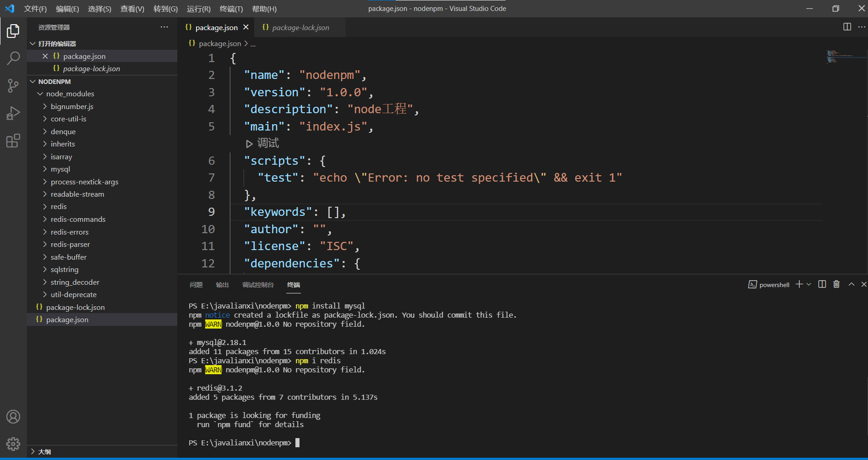Close the package.json editor tab
This screenshot has height=460, width=868.
(x=246, y=27)
